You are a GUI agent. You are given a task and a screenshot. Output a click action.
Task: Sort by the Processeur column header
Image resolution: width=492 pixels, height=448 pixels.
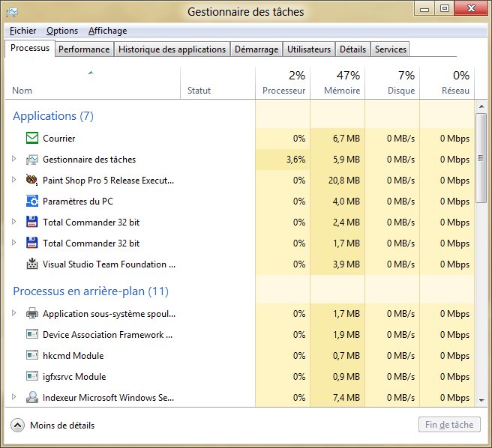tap(283, 82)
